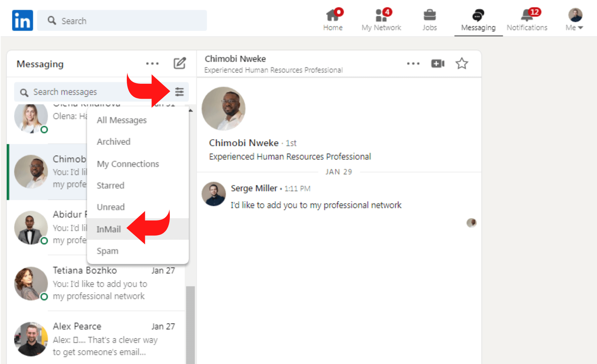Switch to the Messaging tab
Screen dimensions: 597x364
tap(478, 19)
